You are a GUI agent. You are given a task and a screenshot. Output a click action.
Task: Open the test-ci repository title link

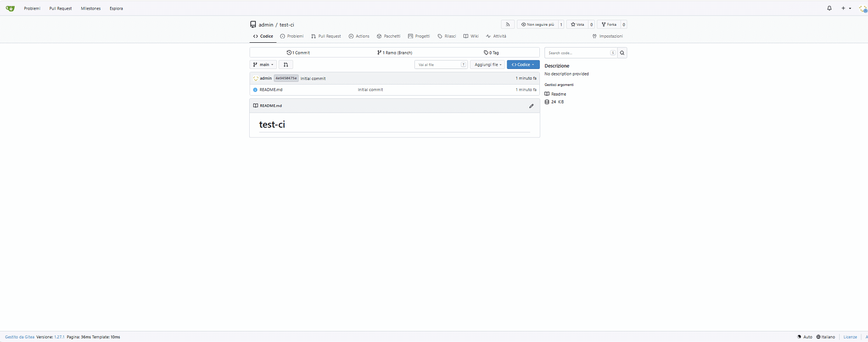click(287, 25)
